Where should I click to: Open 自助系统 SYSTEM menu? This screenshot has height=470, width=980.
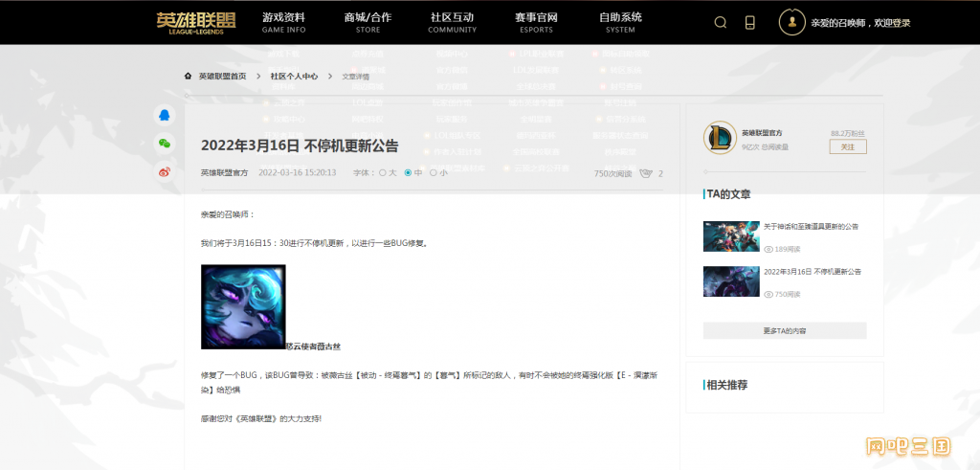coord(620,23)
